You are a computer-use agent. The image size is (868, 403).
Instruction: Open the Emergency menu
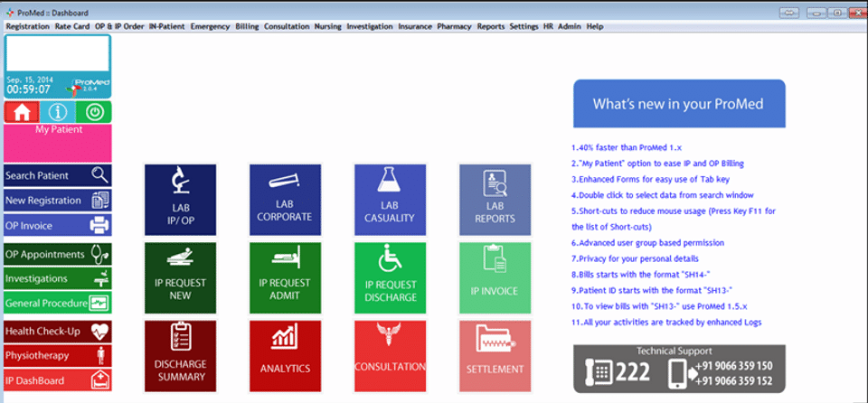point(210,26)
